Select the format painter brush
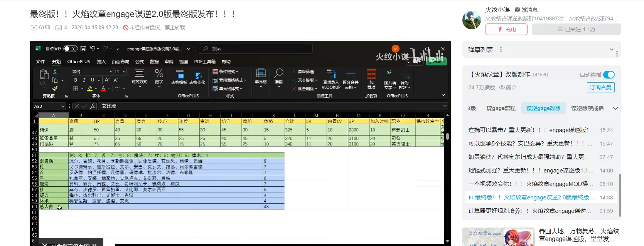Screen dimensions: 644x246 click(55, 89)
